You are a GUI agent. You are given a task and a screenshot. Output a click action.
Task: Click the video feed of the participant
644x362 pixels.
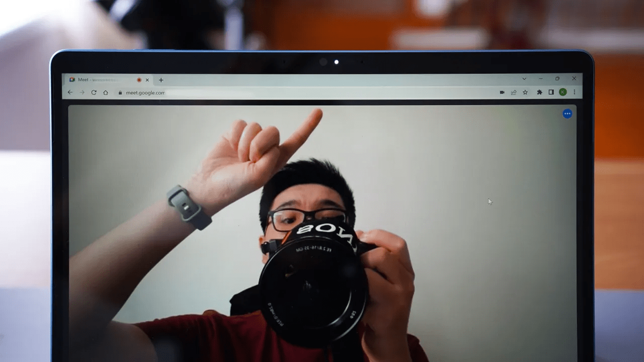[322, 232]
